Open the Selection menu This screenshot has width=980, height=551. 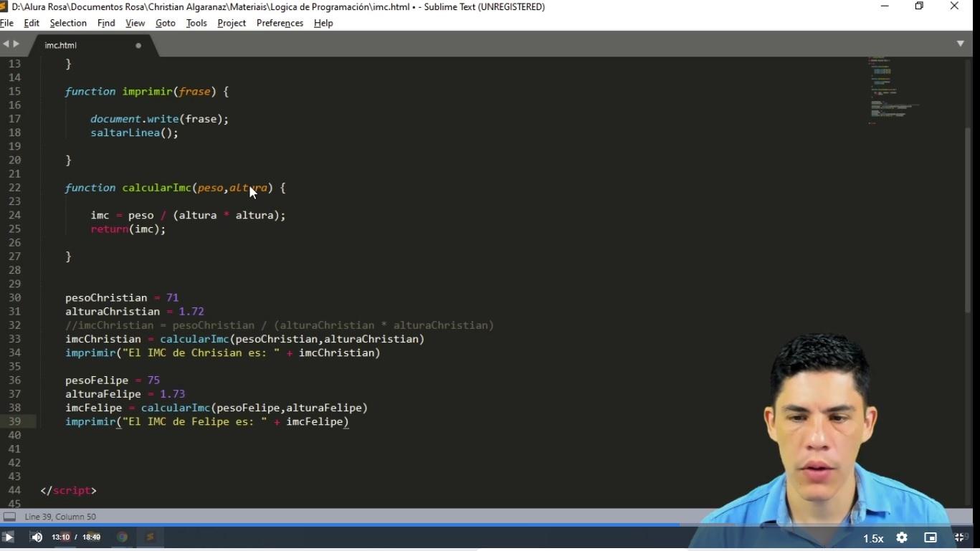point(68,23)
